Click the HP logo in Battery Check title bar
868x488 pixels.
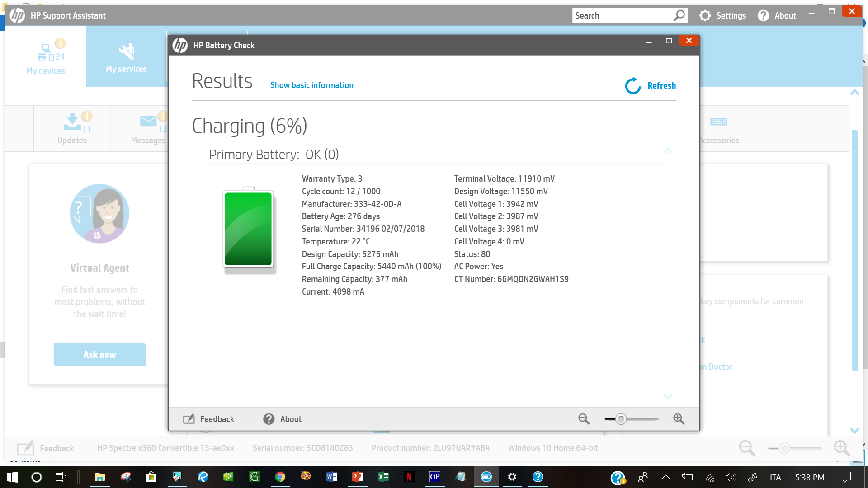180,45
